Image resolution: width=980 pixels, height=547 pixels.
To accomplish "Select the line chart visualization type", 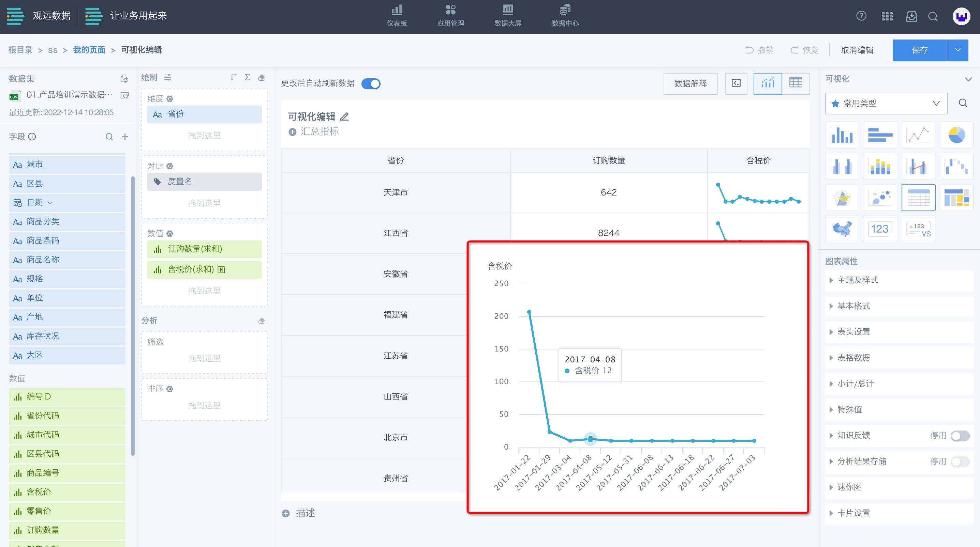I will point(918,135).
